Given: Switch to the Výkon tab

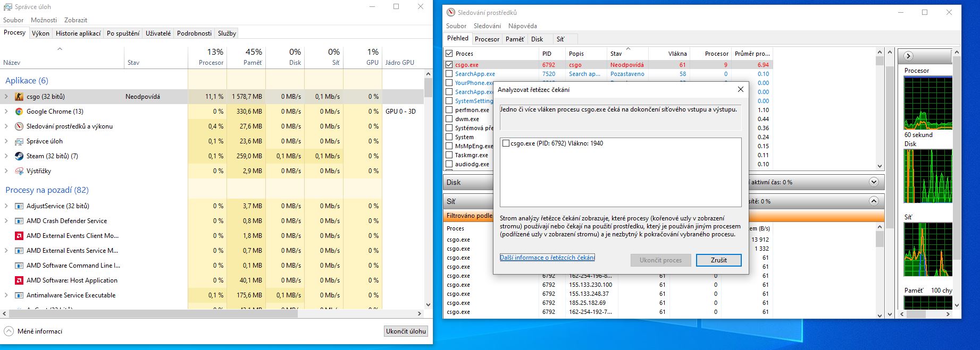Looking at the screenshot, I should coord(40,33).
